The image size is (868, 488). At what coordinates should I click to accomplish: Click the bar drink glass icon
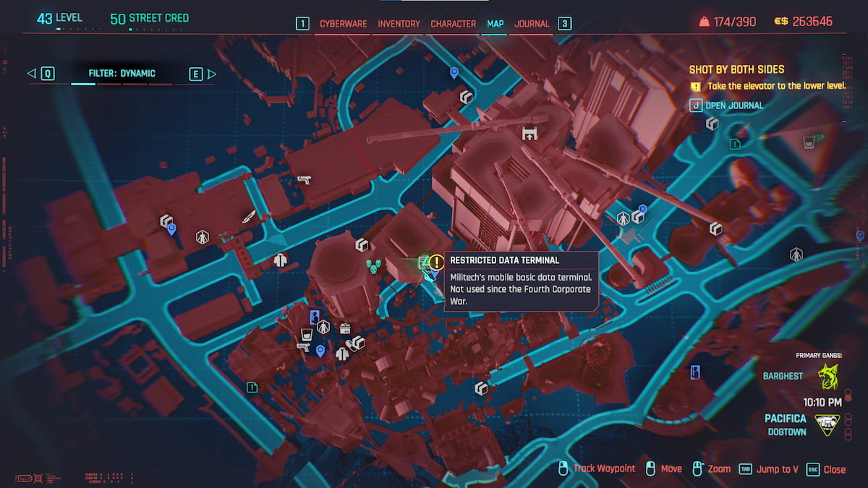tap(307, 333)
